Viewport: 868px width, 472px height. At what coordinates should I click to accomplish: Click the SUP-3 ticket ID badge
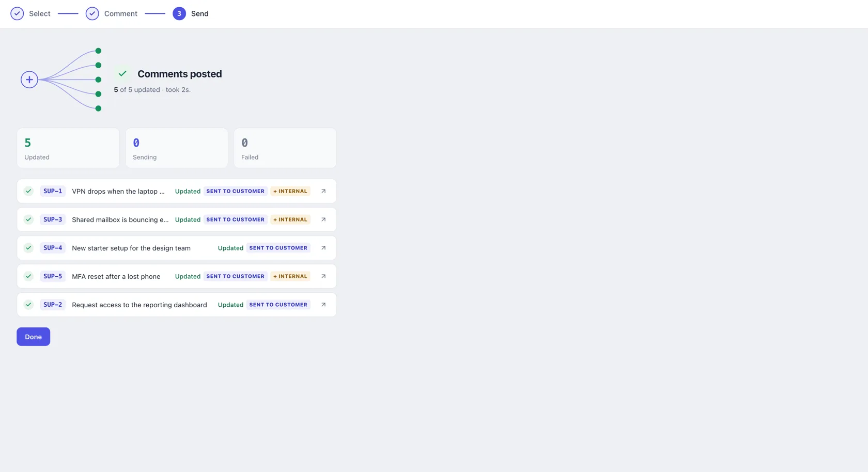(x=53, y=219)
